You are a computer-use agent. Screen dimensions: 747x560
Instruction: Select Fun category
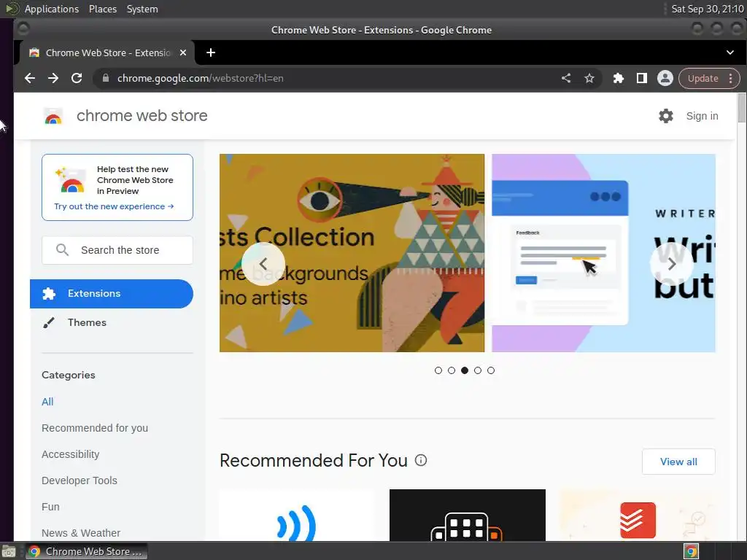tap(50, 507)
